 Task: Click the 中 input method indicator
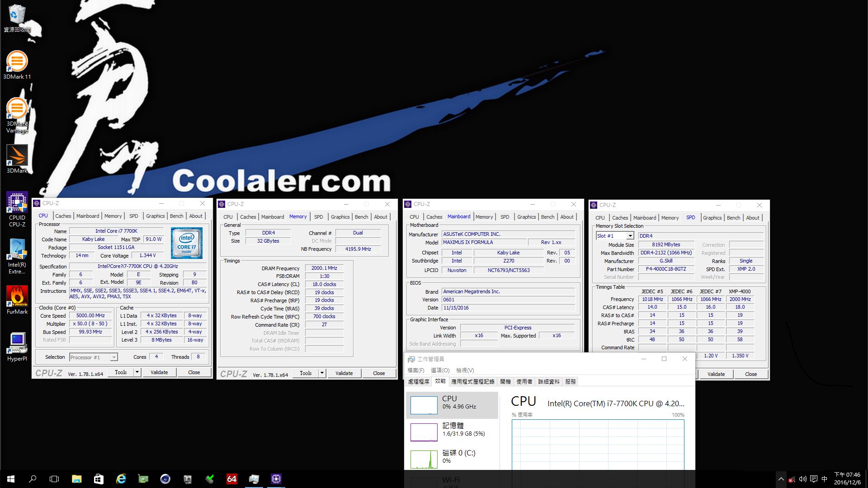click(x=825, y=479)
